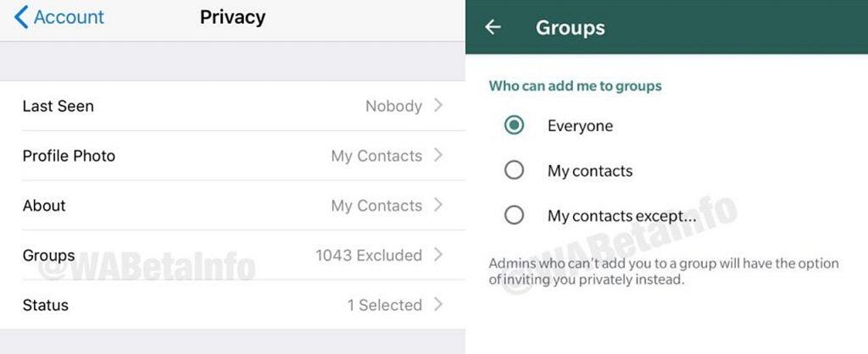Expand the Last Seen row chevron
Screen dimensions: 868x354
pyautogui.click(x=438, y=106)
